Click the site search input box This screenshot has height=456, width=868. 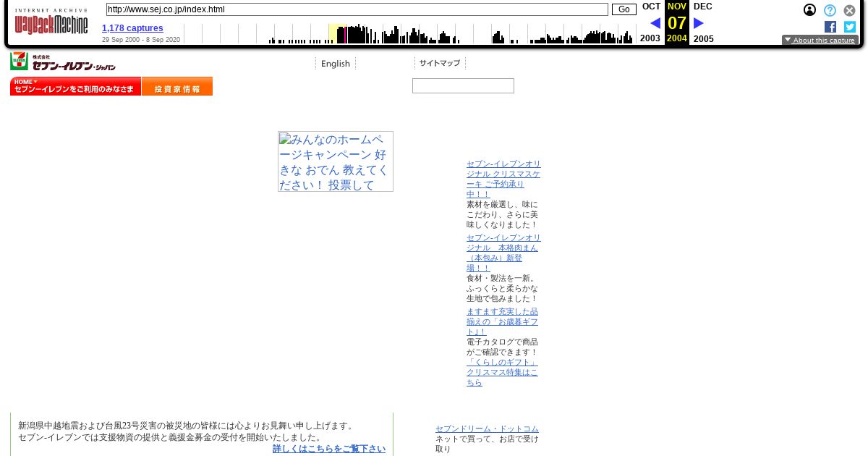click(463, 85)
